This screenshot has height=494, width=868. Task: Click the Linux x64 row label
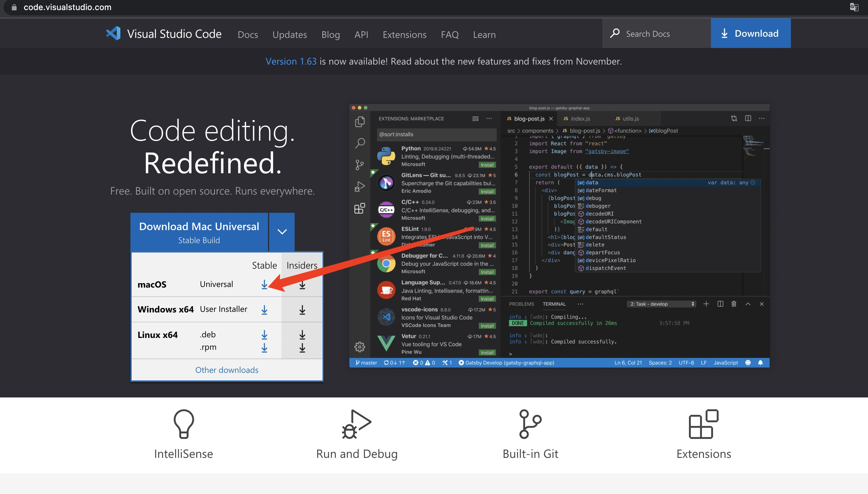[158, 335]
